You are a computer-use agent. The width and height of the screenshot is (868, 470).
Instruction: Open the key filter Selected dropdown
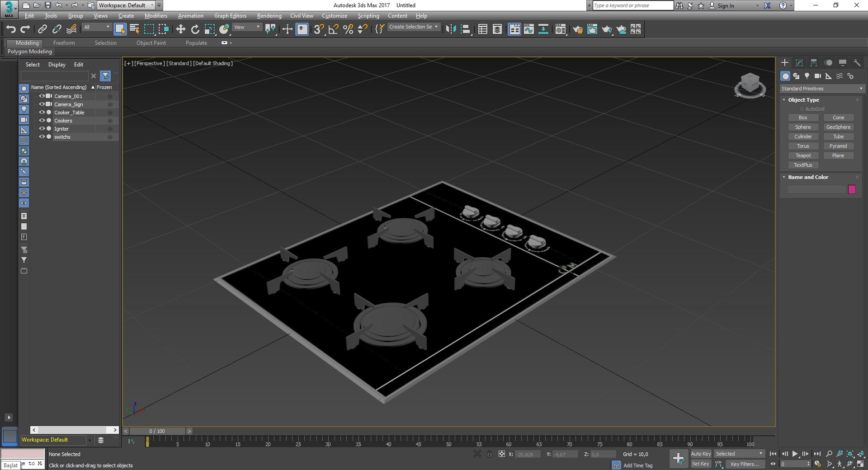[x=739, y=454]
